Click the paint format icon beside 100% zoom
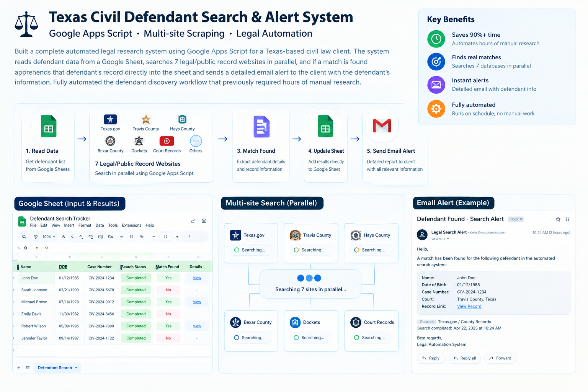588x392 pixels. (x=36, y=237)
